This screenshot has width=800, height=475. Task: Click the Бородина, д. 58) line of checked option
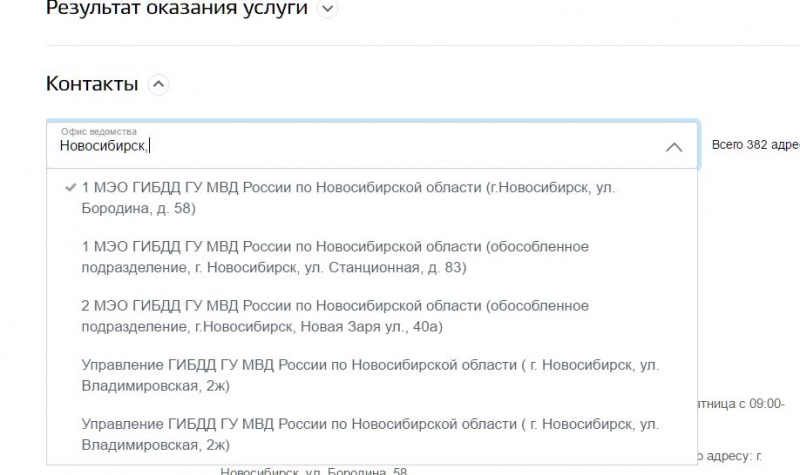(x=138, y=208)
